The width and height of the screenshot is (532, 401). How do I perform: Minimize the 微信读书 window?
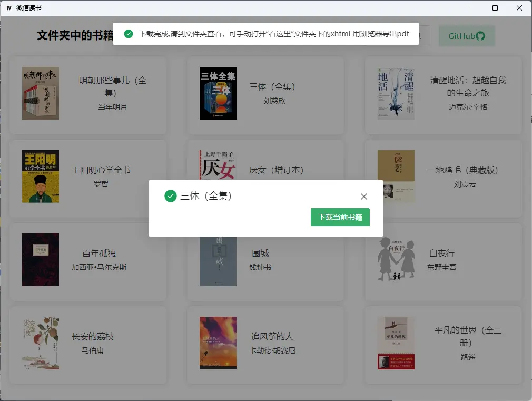(x=471, y=8)
